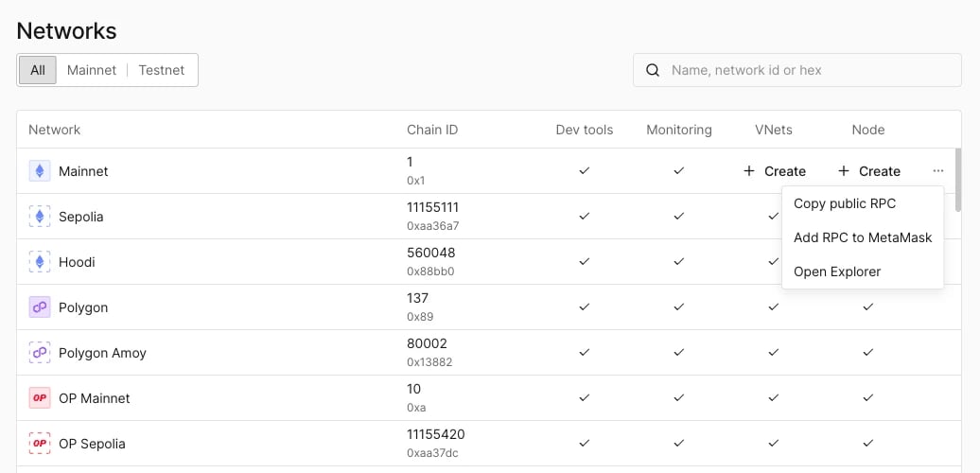Image resolution: width=980 pixels, height=473 pixels.
Task: Click Monitoring checkmark in OP Mainnet row
Action: click(x=679, y=397)
